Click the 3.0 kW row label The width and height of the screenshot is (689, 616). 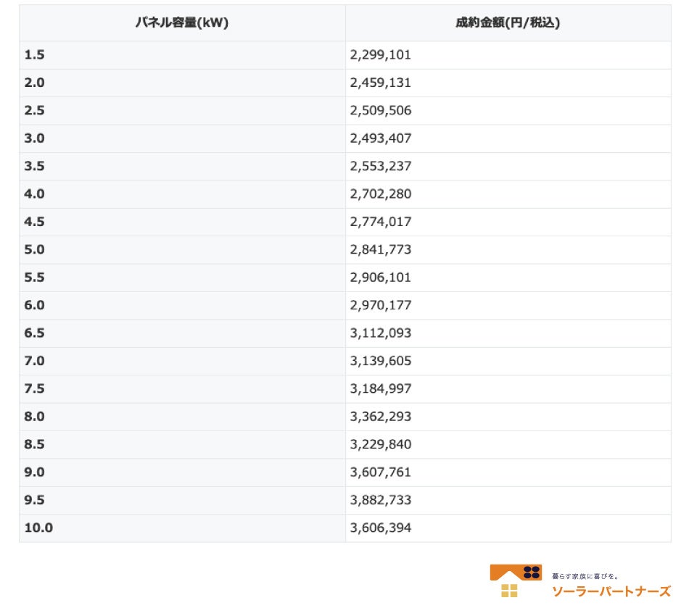[x=34, y=138]
